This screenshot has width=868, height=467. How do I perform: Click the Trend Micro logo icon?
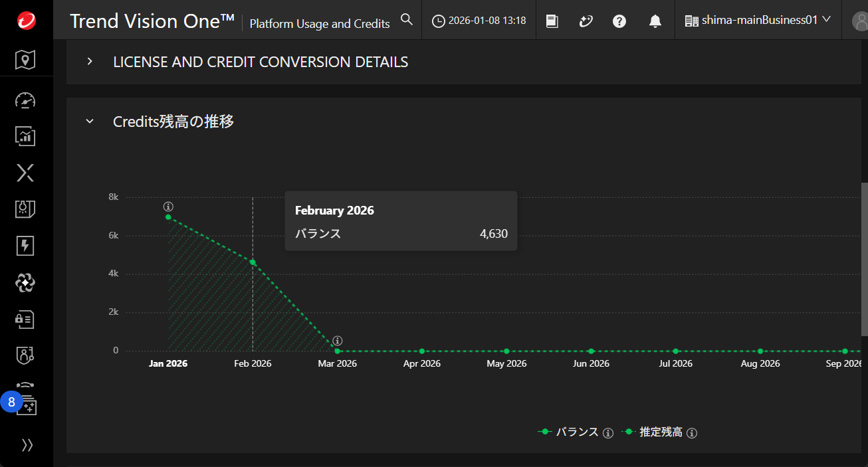pyautogui.click(x=26, y=21)
